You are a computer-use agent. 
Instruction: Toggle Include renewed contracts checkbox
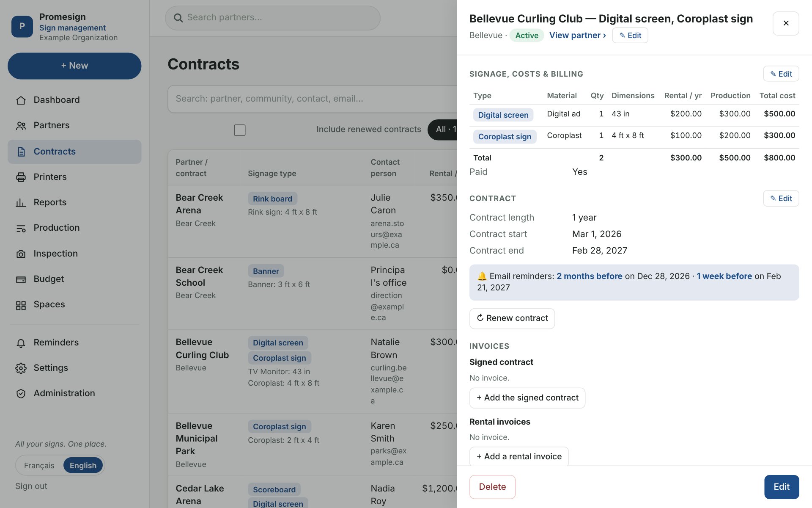click(x=240, y=130)
